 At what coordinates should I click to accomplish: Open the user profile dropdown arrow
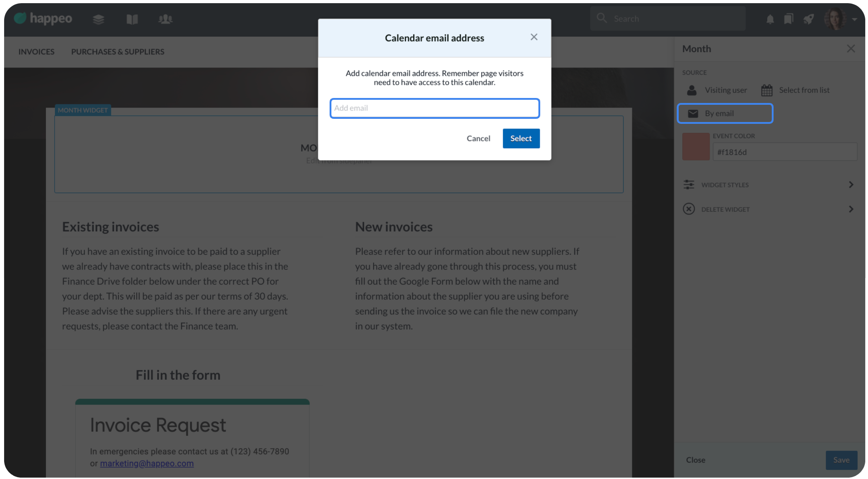(x=854, y=20)
